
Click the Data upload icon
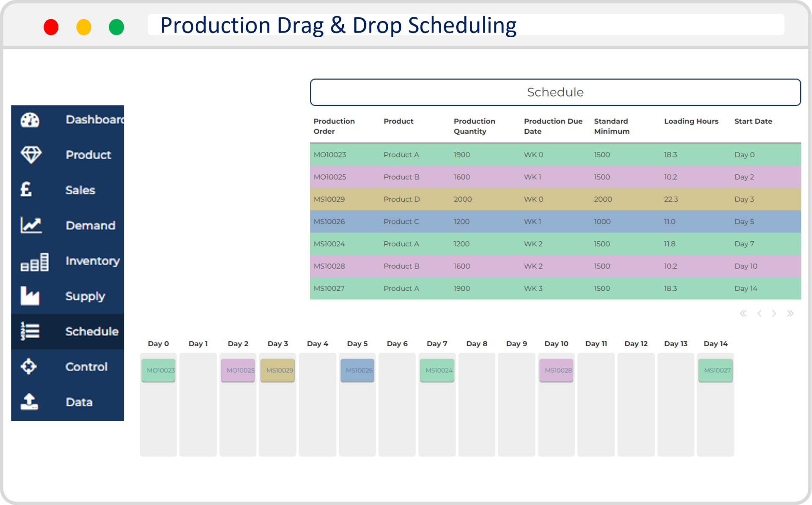[29, 401]
